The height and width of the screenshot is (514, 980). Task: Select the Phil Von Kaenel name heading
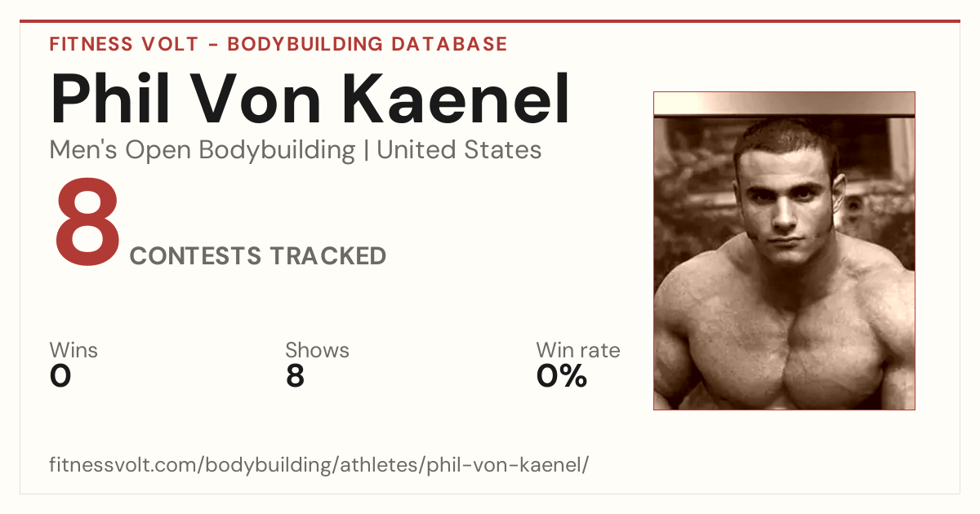coord(310,99)
